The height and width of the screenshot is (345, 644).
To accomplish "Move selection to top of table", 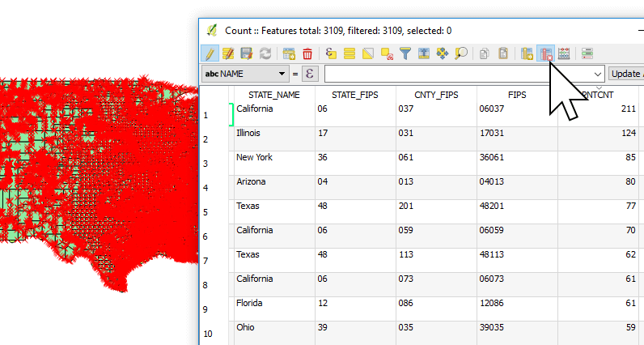I will tap(424, 53).
